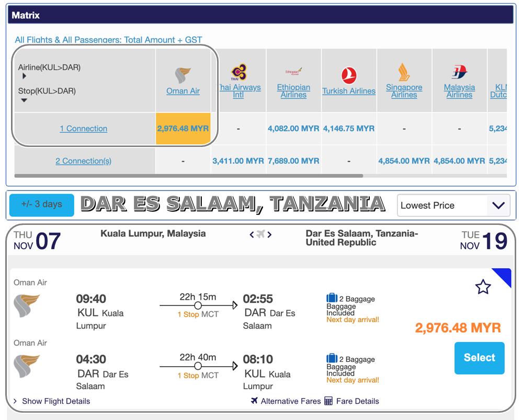Click the airplane icon between the cities
The image size is (523, 420).
tap(260, 234)
